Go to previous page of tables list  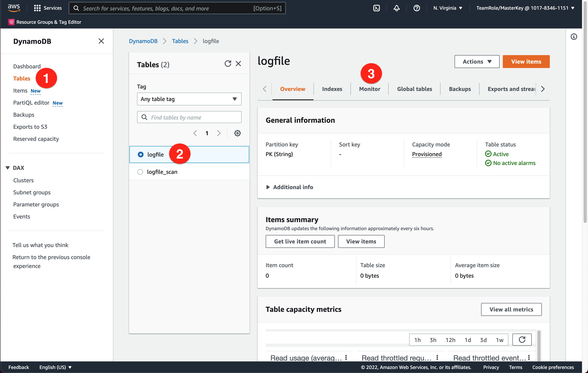tap(195, 133)
